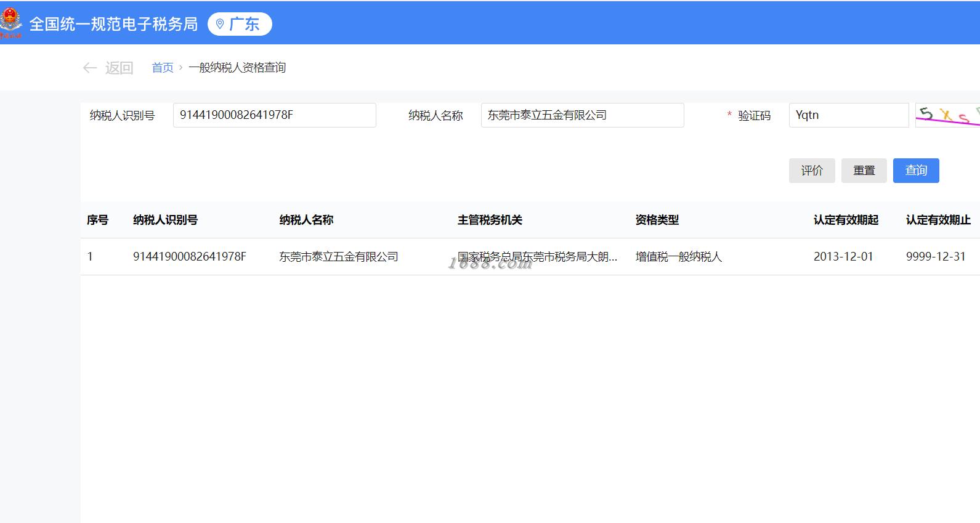The width and height of the screenshot is (980, 523).
Task: Open the 首页 breadcrumb link
Action: 163,68
